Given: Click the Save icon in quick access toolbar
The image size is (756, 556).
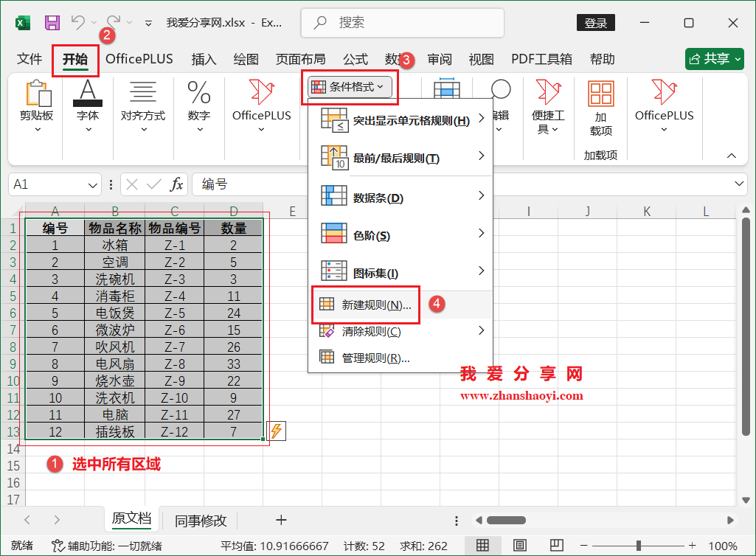Looking at the screenshot, I should tap(52, 22).
